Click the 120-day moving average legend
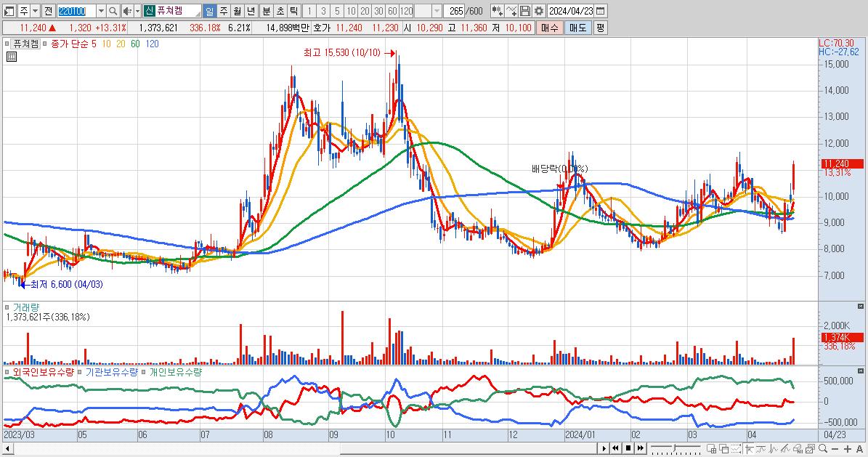 [x=152, y=44]
